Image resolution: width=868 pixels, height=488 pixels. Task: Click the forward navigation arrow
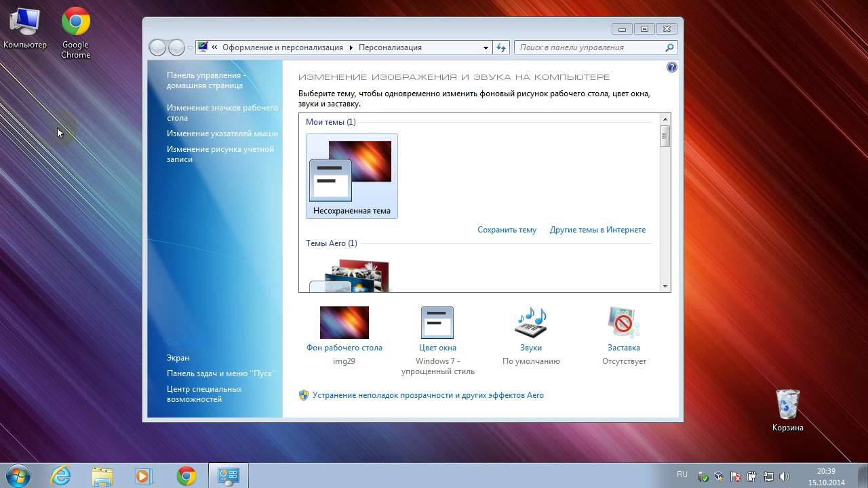176,47
